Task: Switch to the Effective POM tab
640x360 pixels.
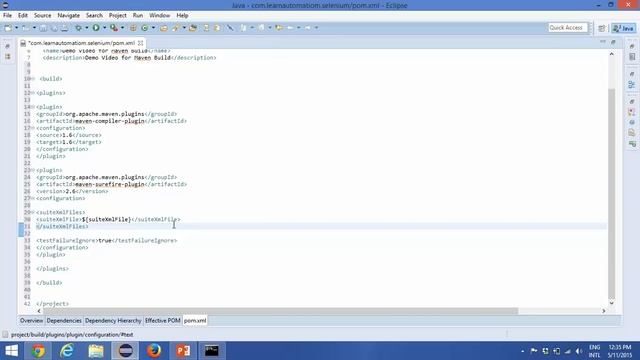Action: (x=162, y=321)
